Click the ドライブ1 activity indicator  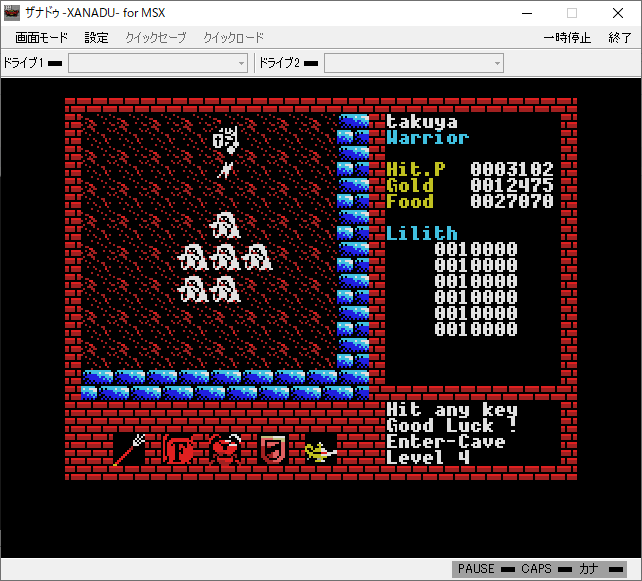point(55,63)
